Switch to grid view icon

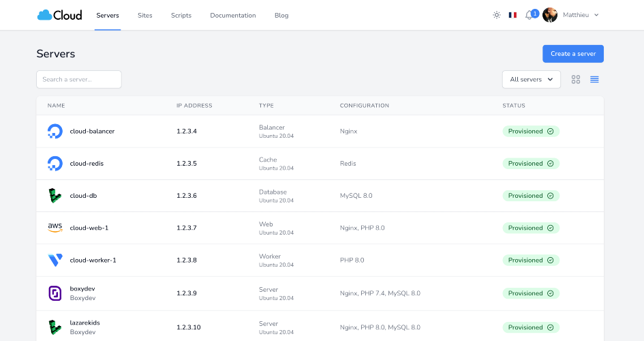pyautogui.click(x=576, y=79)
